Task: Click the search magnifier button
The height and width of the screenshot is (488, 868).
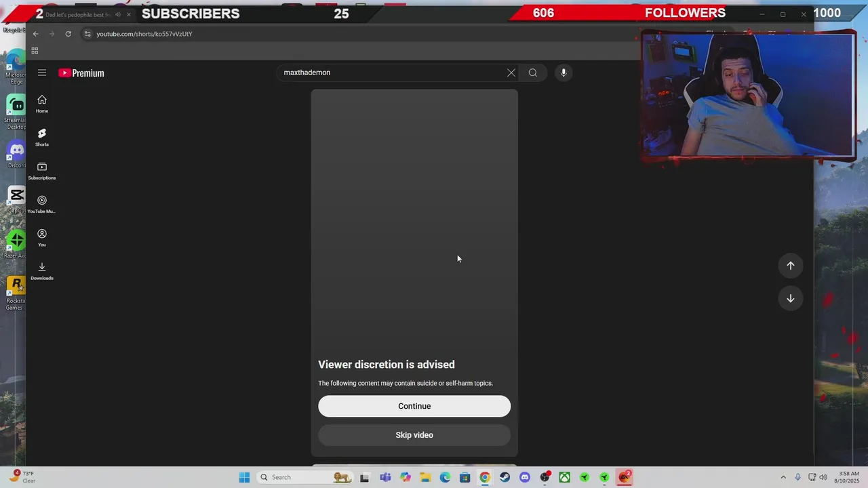Action: [533, 73]
